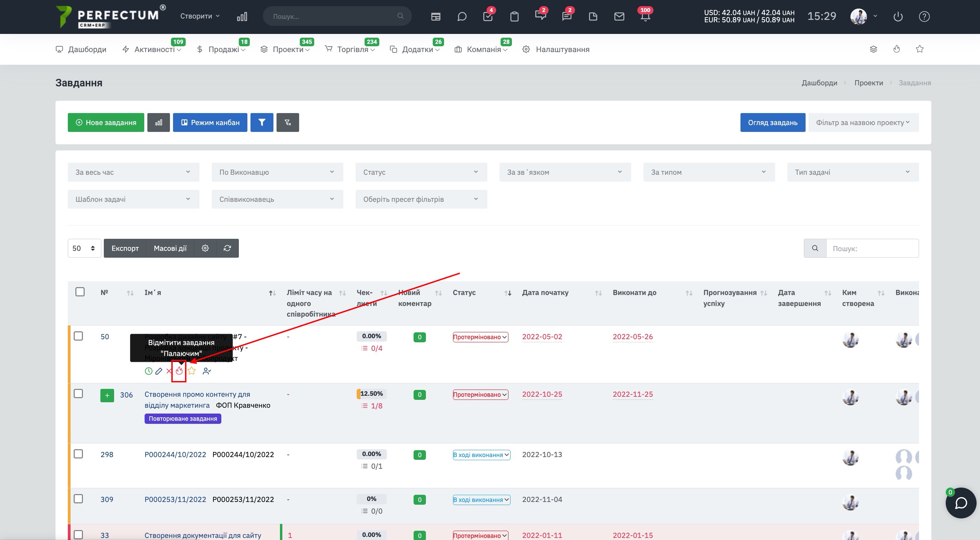Click the 0.00% progress bar of task 50
This screenshot has width=980, height=540.
372,336
